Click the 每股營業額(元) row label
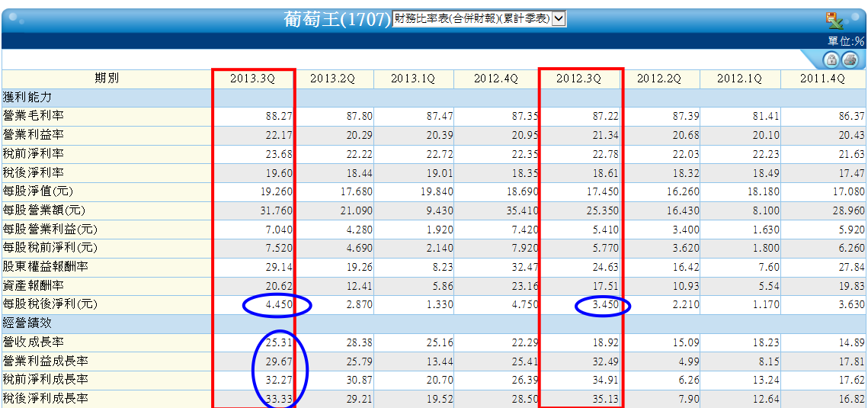868x408 pixels. pos(44,210)
